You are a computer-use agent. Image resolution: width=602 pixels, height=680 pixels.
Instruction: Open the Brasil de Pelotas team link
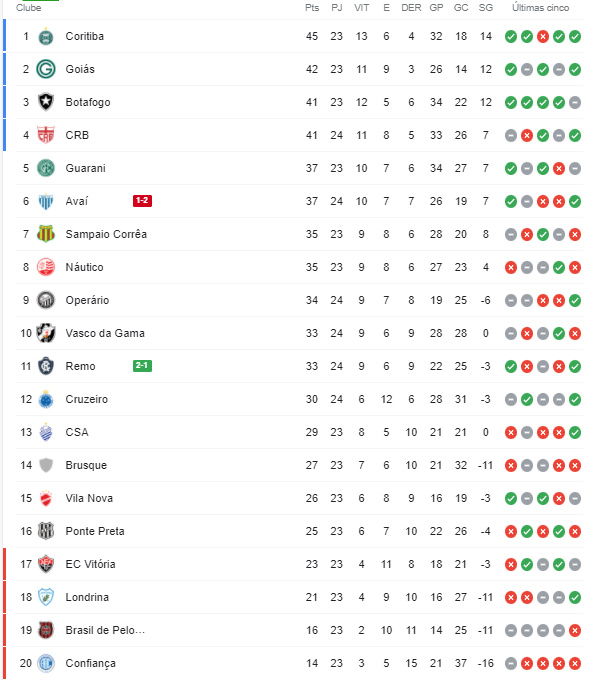click(105, 630)
